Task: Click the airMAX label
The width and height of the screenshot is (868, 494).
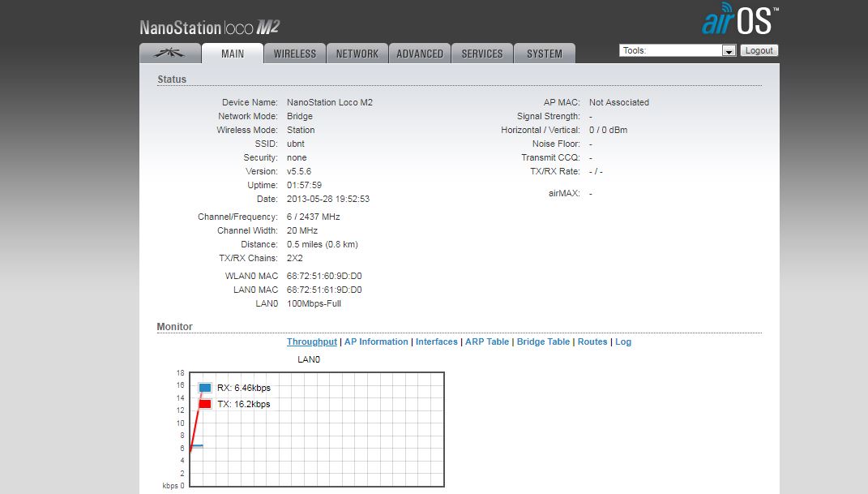Action: pyautogui.click(x=564, y=193)
